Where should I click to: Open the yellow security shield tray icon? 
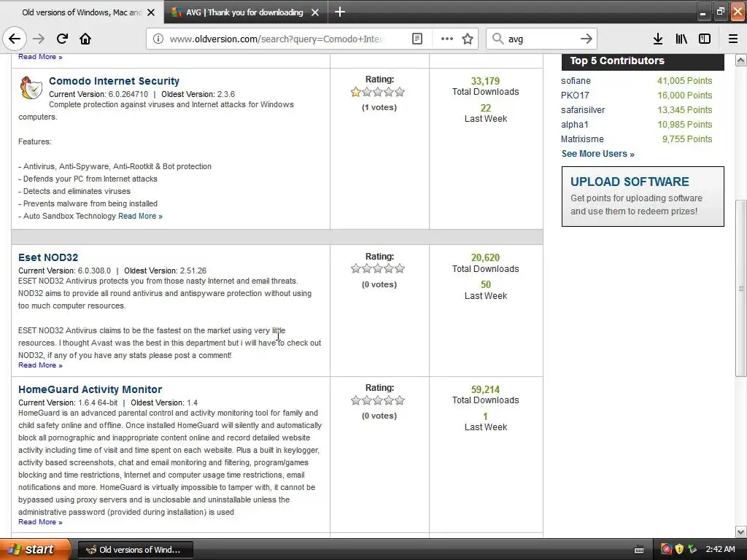point(679,550)
